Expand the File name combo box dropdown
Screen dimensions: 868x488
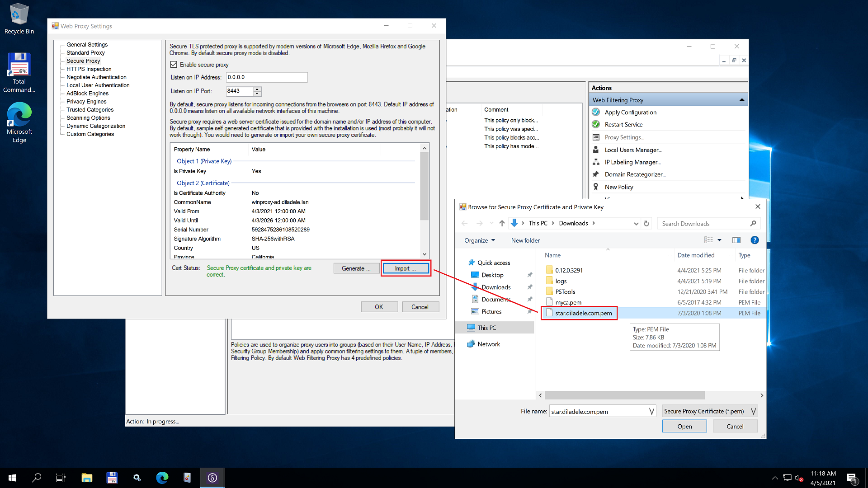tap(651, 411)
